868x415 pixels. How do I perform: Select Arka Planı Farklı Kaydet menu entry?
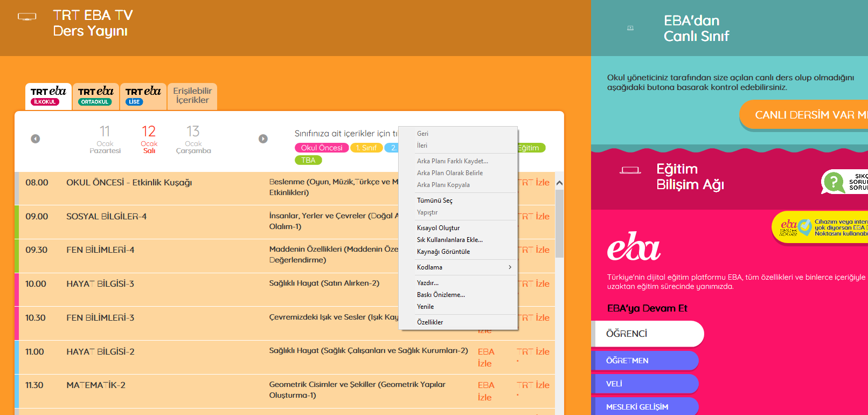[458, 161]
